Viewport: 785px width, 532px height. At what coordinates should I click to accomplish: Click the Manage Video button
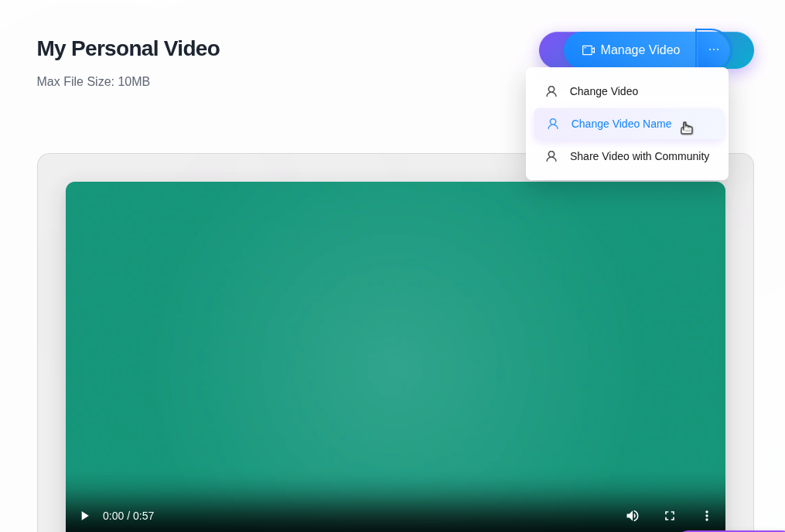coord(630,50)
